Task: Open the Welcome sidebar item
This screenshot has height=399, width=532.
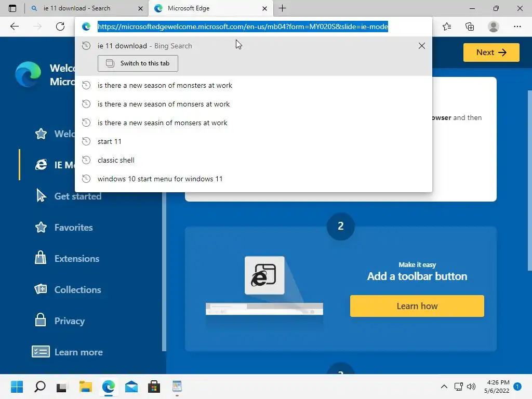Action: coord(54,134)
